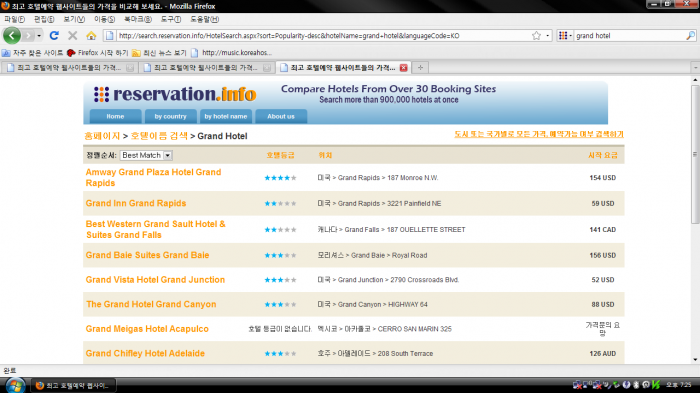Click the 154 USD price

point(603,178)
